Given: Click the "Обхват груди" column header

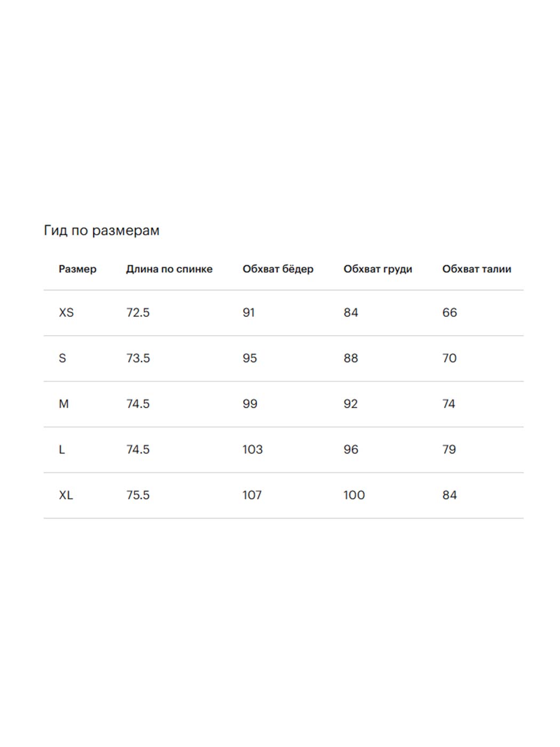Looking at the screenshot, I should (378, 269).
